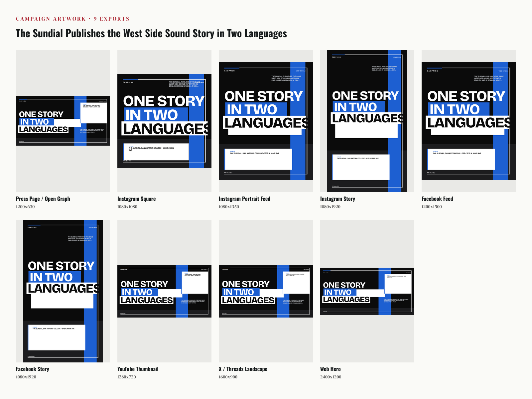Open the Facebook Feed artwork preview
532x399 pixels.
(468, 121)
